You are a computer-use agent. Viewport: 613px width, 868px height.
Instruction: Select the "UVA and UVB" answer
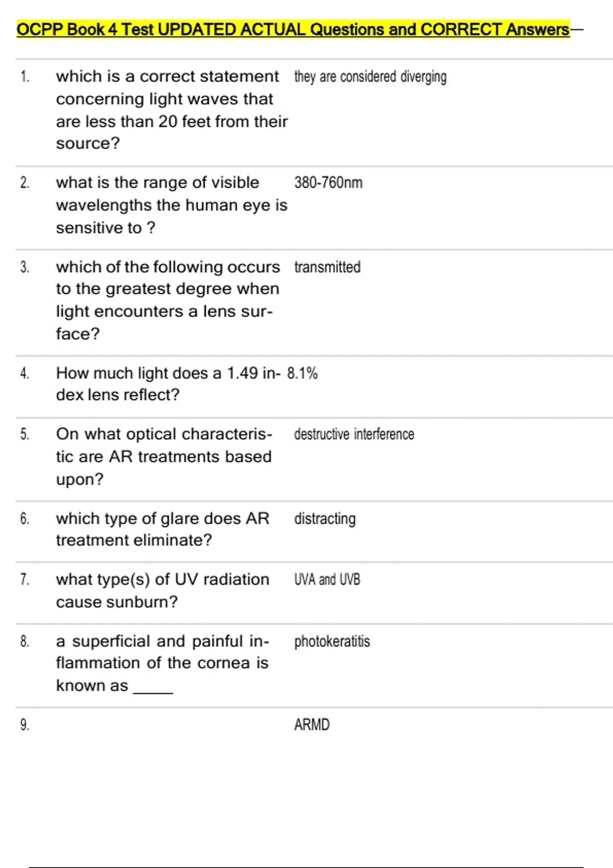tap(327, 580)
